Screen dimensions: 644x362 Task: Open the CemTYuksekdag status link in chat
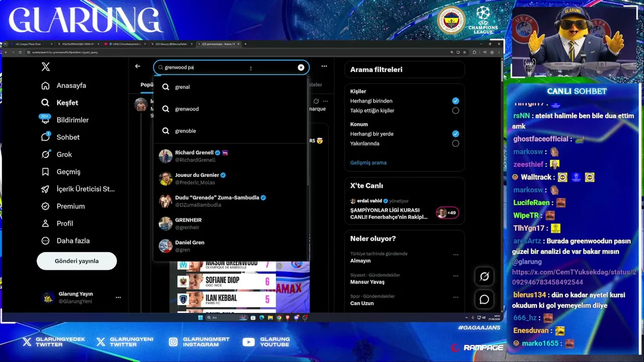[x=574, y=277]
